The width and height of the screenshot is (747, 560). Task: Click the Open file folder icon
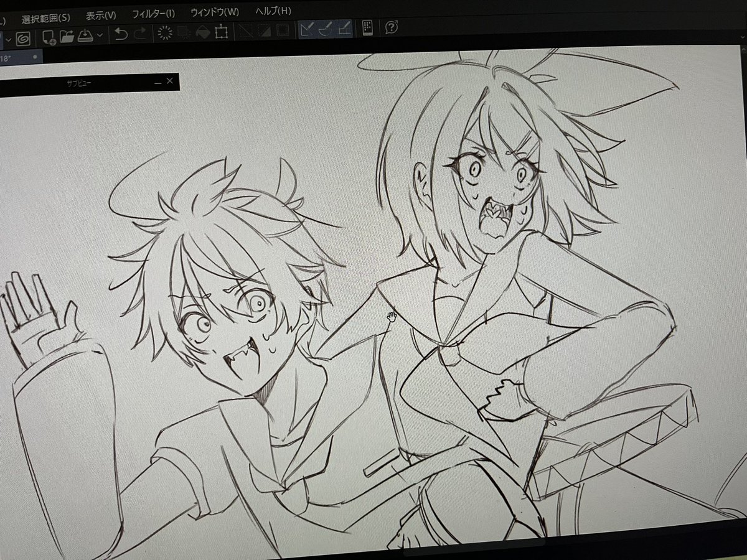pyautogui.click(x=67, y=35)
